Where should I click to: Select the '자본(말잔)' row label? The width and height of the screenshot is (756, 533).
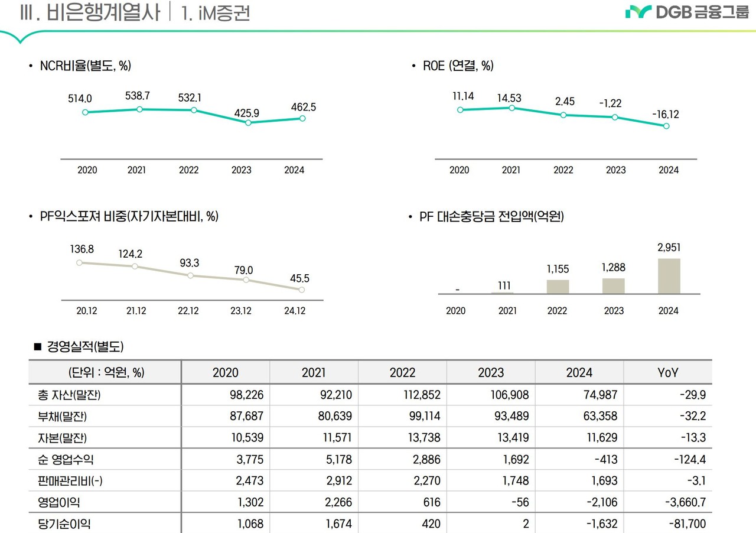pyautogui.click(x=61, y=438)
